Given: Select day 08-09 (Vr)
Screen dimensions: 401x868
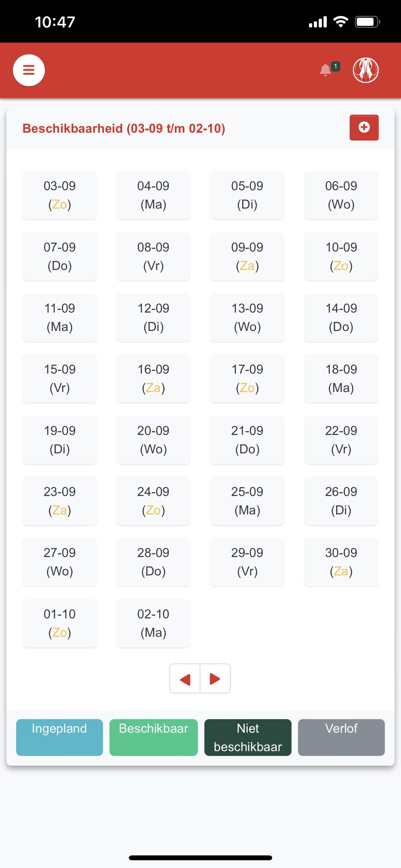Looking at the screenshot, I should point(153,256).
